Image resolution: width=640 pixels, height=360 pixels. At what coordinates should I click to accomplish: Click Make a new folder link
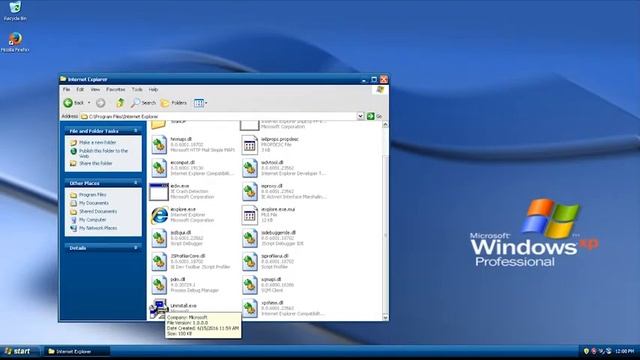pyautogui.click(x=98, y=142)
